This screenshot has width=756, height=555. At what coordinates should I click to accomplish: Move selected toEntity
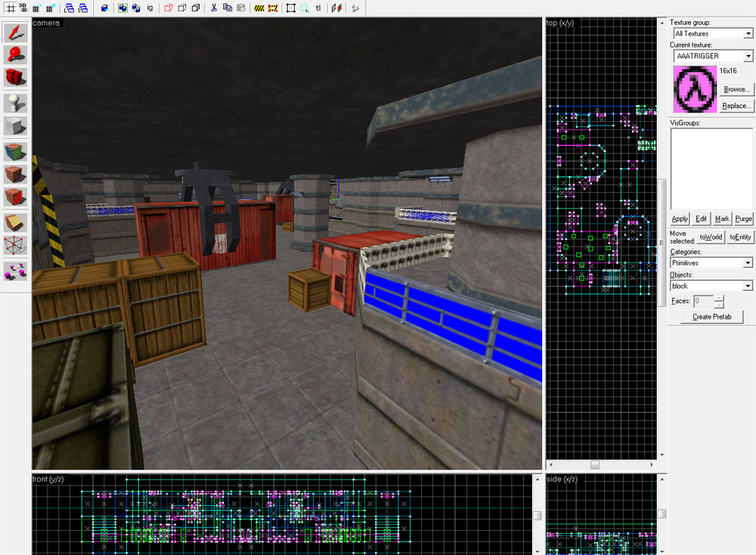[740, 237]
